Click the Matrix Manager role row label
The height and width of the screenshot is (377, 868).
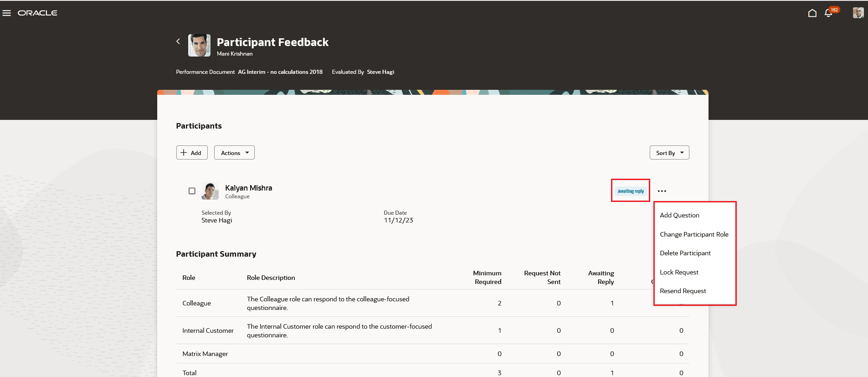(x=205, y=354)
